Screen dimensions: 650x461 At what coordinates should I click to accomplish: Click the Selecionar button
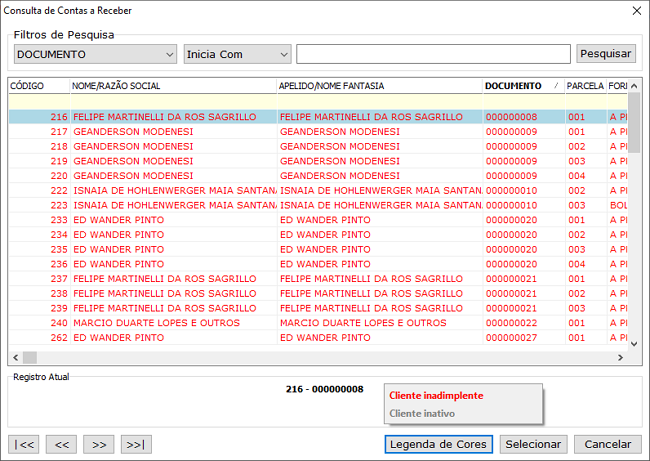(x=533, y=444)
